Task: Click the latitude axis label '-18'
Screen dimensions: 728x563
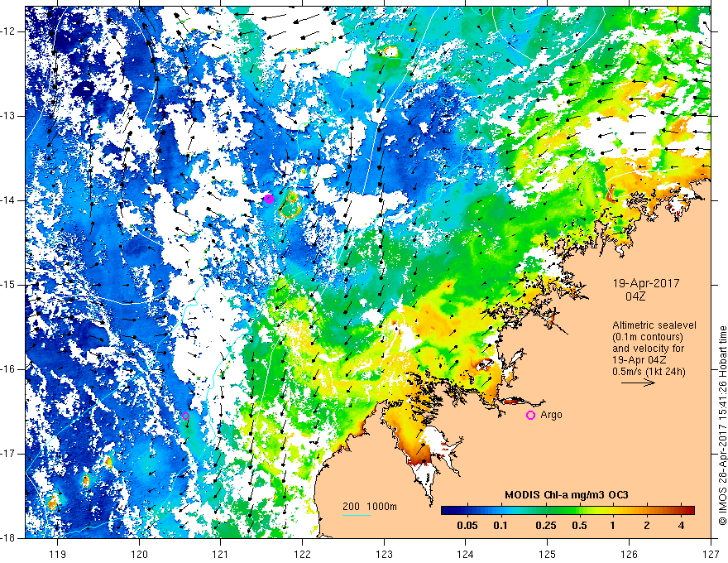Action: [8, 537]
